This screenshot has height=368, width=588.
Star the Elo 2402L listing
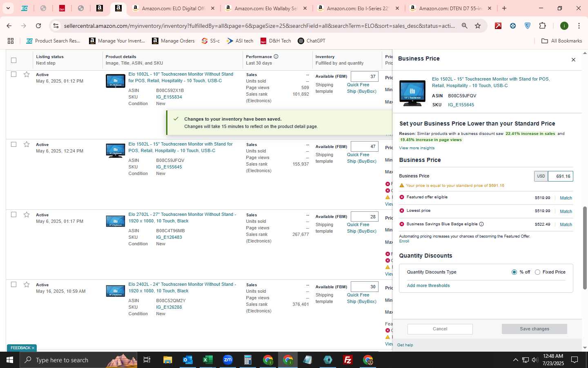coord(27,285)
